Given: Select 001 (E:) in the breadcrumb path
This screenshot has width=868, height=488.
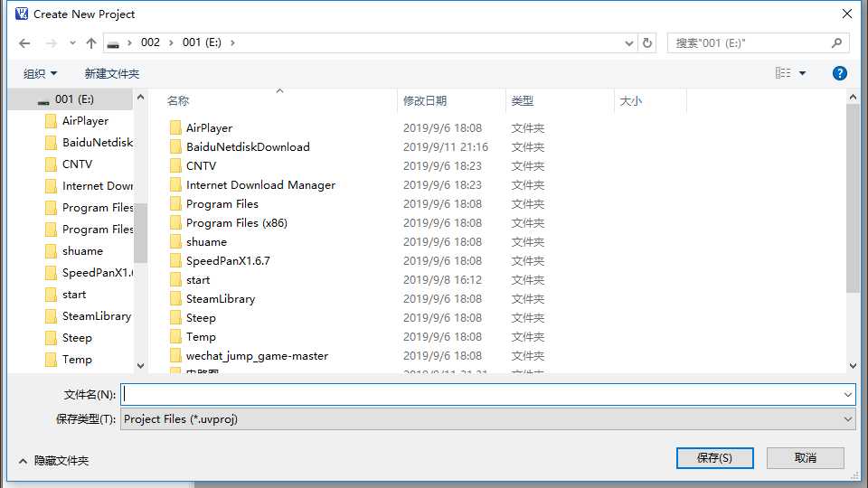Looking at the screenshot, I should click(202, 42).
